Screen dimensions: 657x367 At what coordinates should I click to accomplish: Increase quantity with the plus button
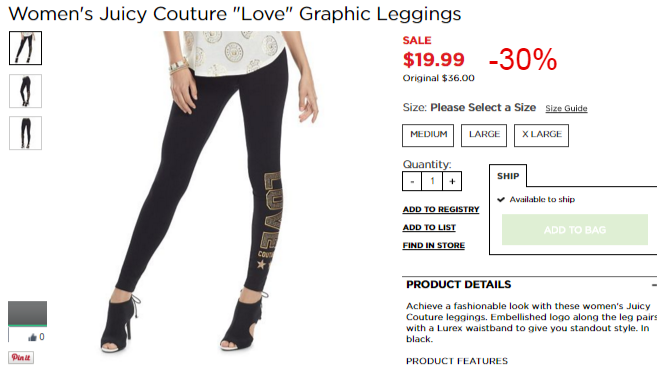[452, 181]
